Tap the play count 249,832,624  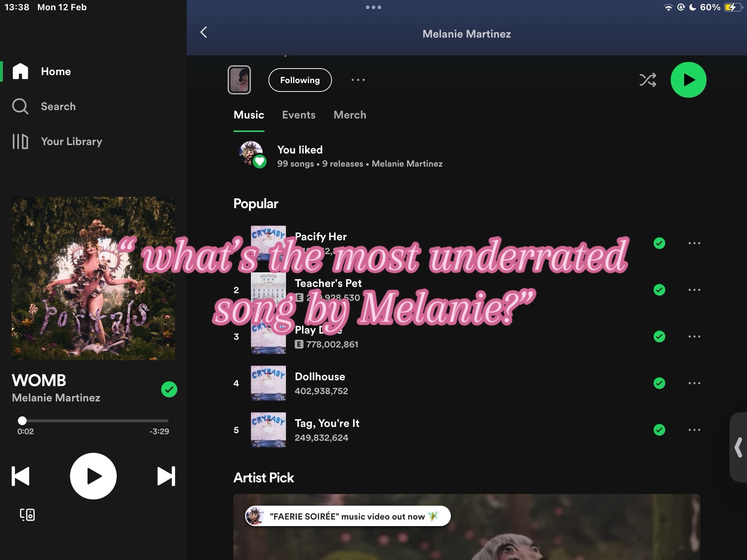(x=321, y=438)
